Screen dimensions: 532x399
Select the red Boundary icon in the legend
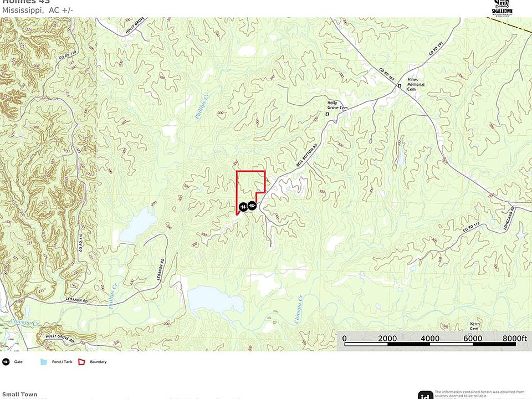point(81,362)
